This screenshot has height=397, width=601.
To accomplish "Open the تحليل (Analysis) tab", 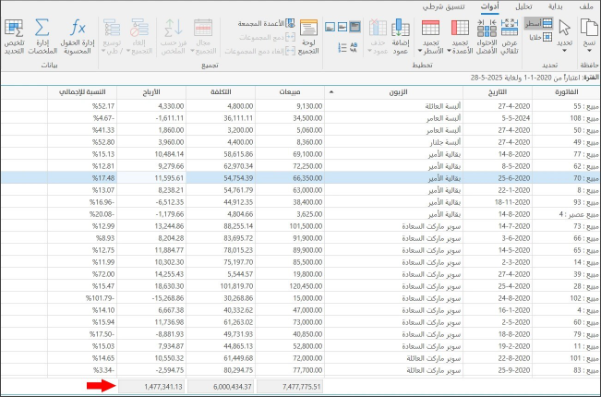I will [x=524, y=7].
